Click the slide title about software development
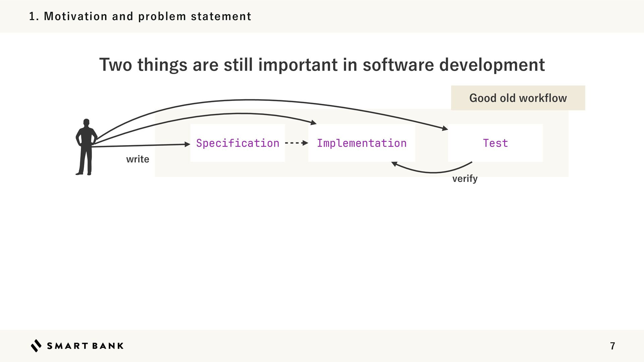This screenshot has height=362, width=644. point(322,65)
